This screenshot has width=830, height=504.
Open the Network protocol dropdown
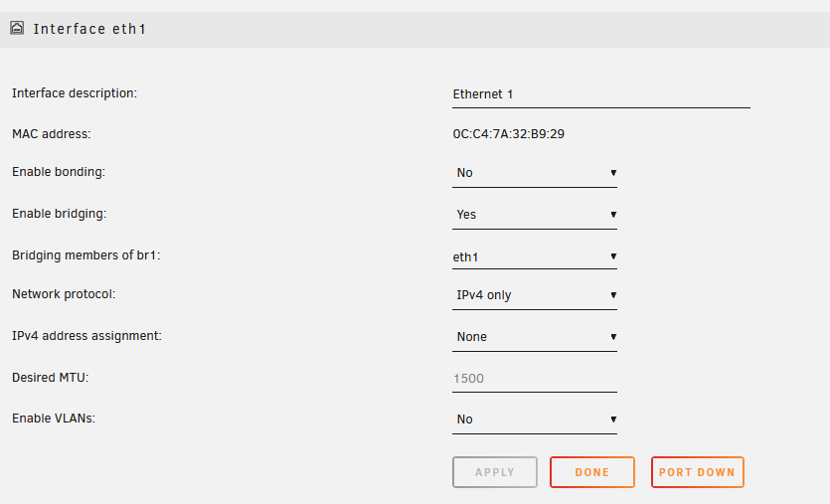pyautogui.click(x=535, y=295)
